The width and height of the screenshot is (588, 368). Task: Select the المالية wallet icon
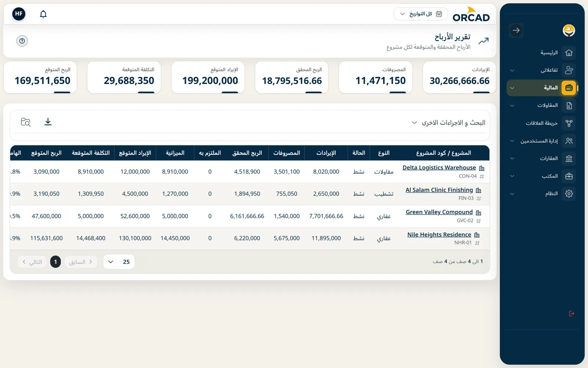tap(569, 88)
